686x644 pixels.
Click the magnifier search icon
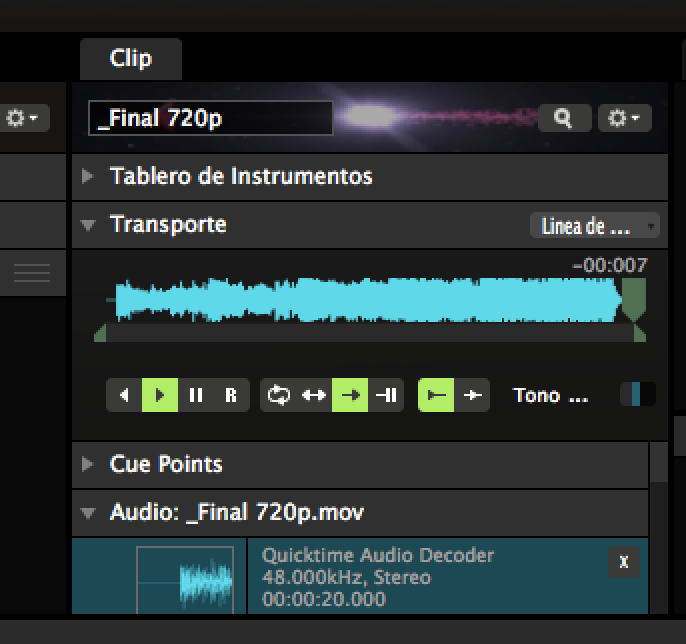[564, 118]
